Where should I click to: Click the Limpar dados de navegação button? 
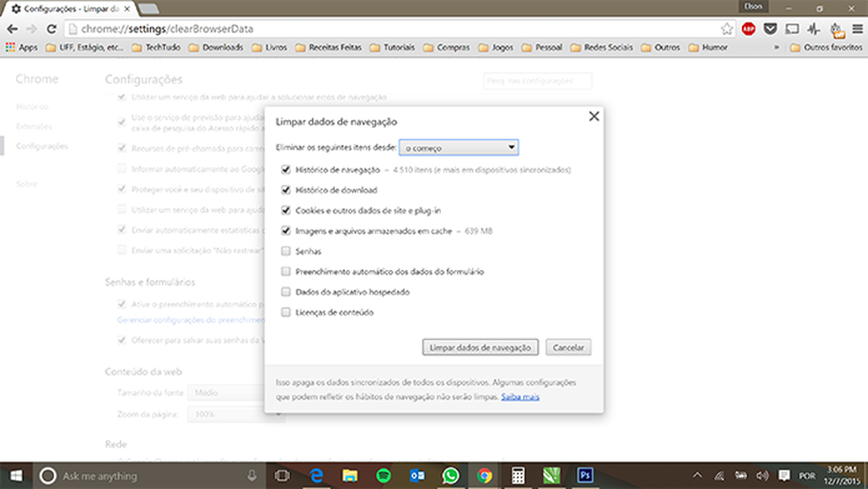(x=481, y=347)
